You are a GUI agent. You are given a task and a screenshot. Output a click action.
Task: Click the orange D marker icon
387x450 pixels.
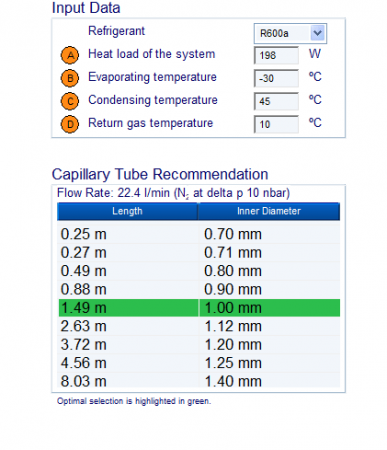click(x=70, y=124)
